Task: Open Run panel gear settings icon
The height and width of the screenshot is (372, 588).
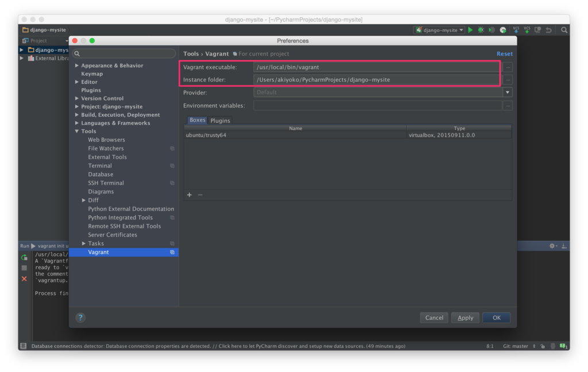Action: [x=552, y=246]
